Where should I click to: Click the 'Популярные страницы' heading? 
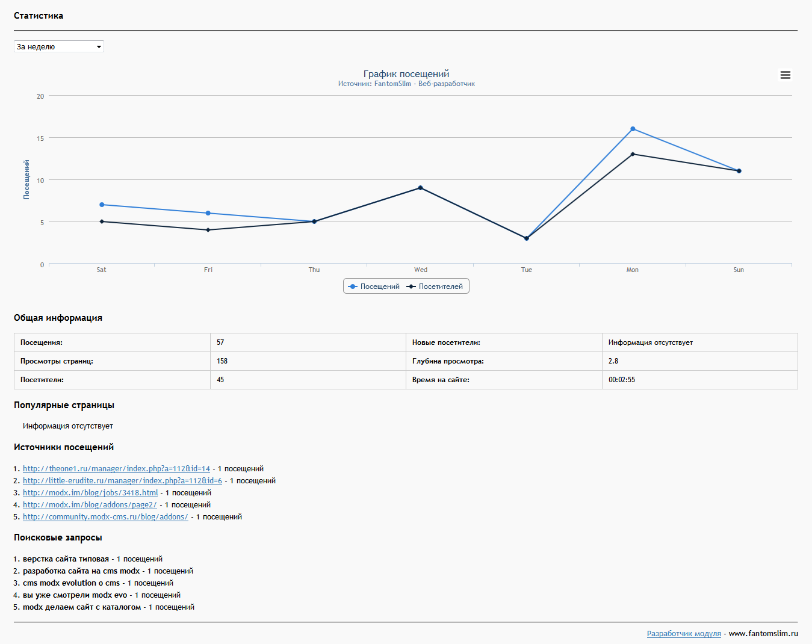[64, 405]
